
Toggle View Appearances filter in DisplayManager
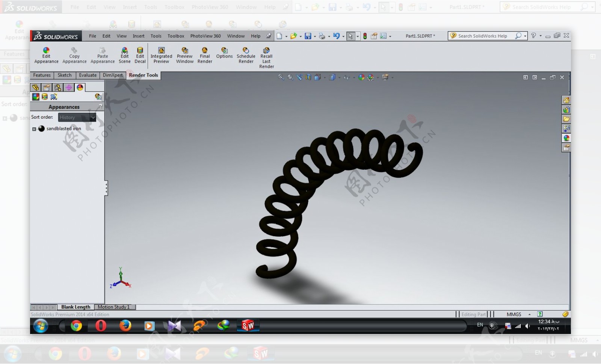pyautogui.click(x=36, y=97)
